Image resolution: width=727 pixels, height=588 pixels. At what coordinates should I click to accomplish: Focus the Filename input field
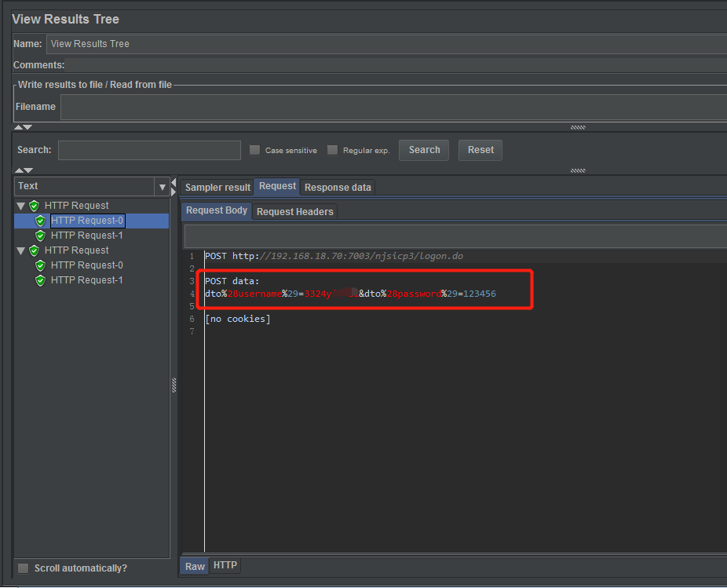pyautogui.click(x=393, y=107)
